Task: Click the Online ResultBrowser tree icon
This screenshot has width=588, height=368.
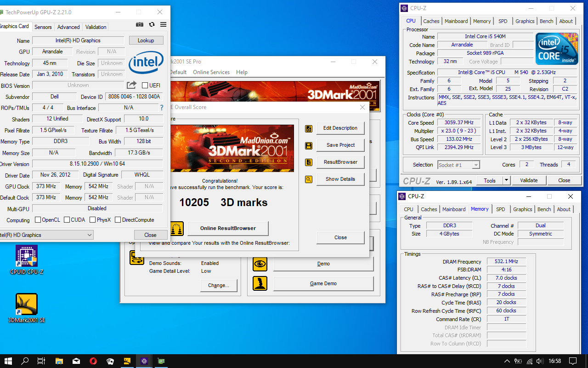Action: coord(177,228)
